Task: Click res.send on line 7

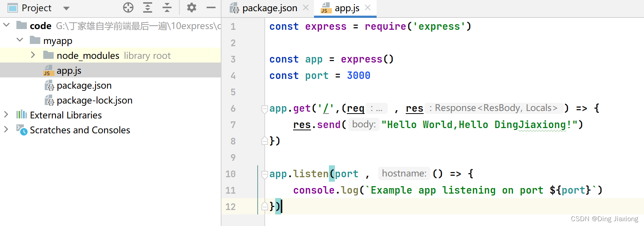Action: (317, 125)
